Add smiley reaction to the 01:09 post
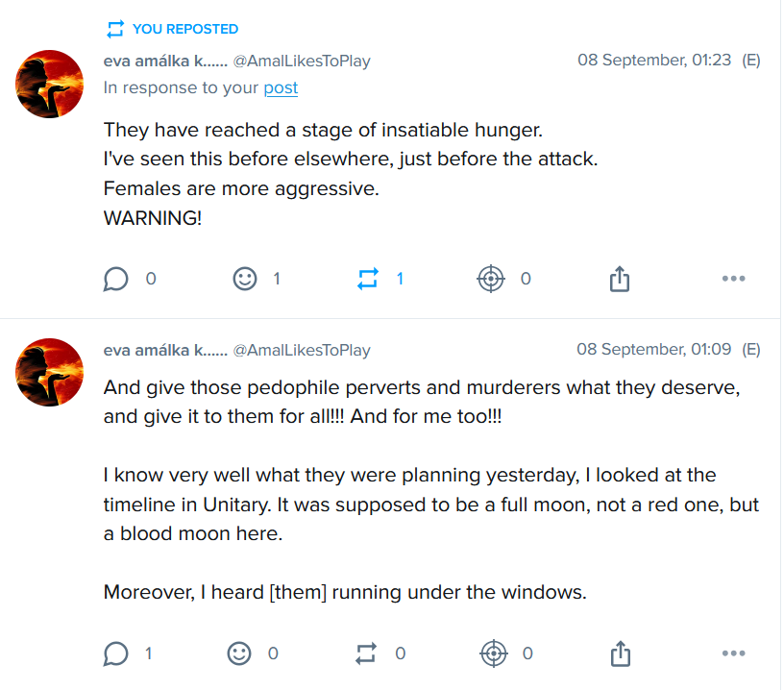784x690 pixels. (239, 653)
